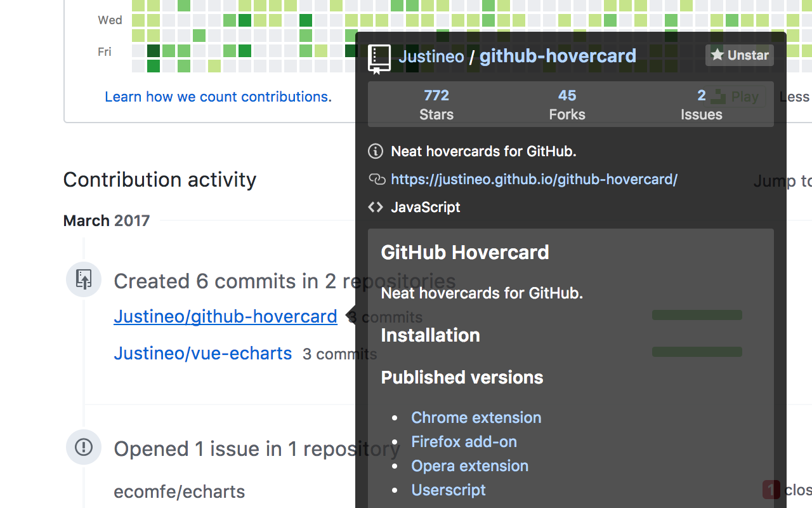Open the justineo.github.io homepage URL
This screenshot has height=508, width=812.
click(534, 179)
